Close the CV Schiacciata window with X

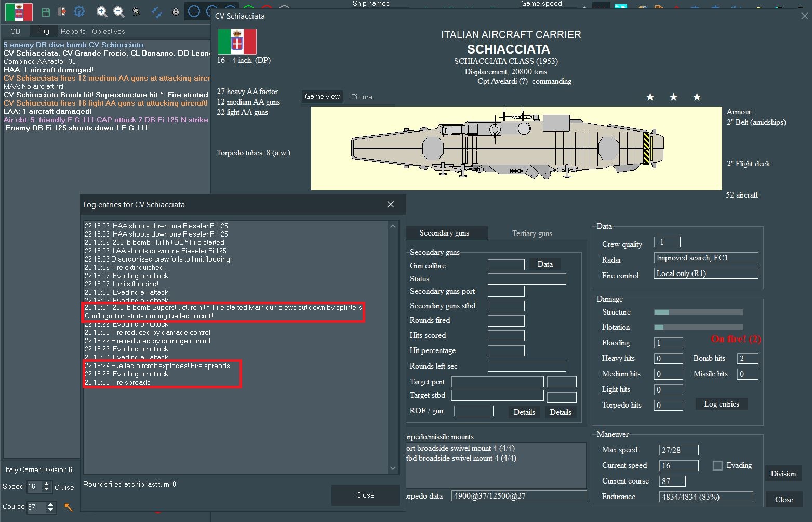click(x=804, y=16)
